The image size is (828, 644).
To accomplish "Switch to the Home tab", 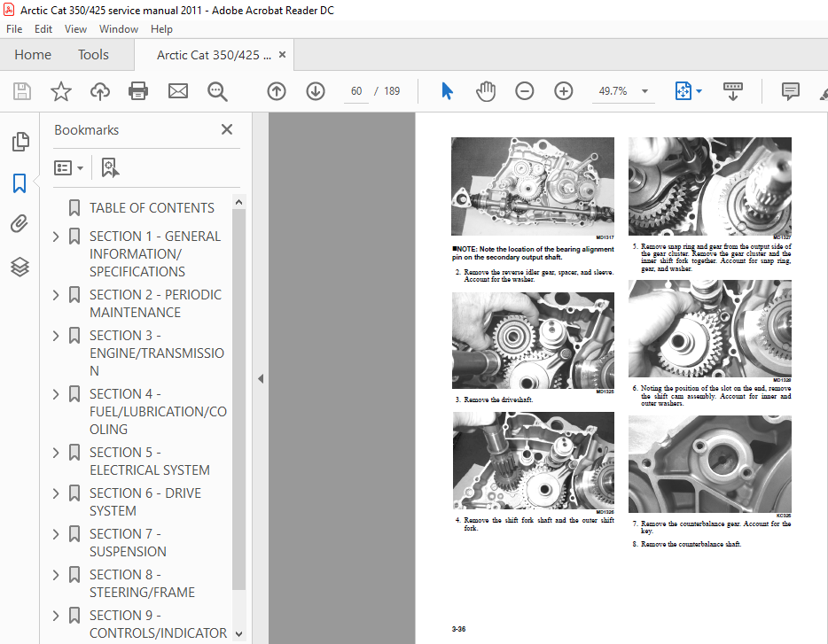I will [33, 54].
